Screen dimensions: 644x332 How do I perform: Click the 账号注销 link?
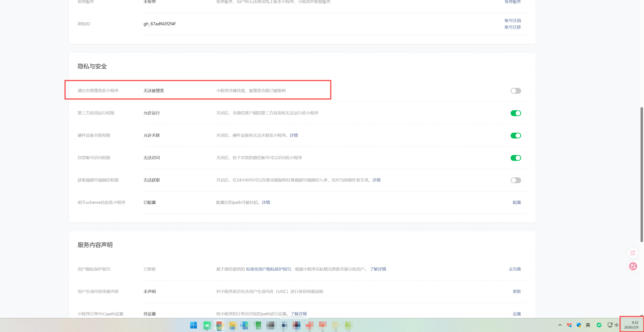tap(513, 20)
